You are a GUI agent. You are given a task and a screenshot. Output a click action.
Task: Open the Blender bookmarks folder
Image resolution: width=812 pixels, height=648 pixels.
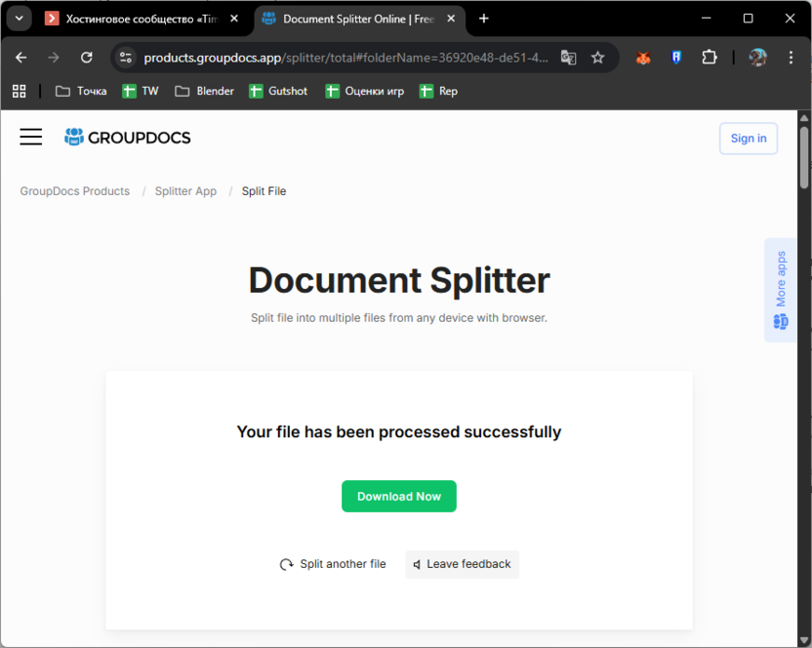point(203,90)
